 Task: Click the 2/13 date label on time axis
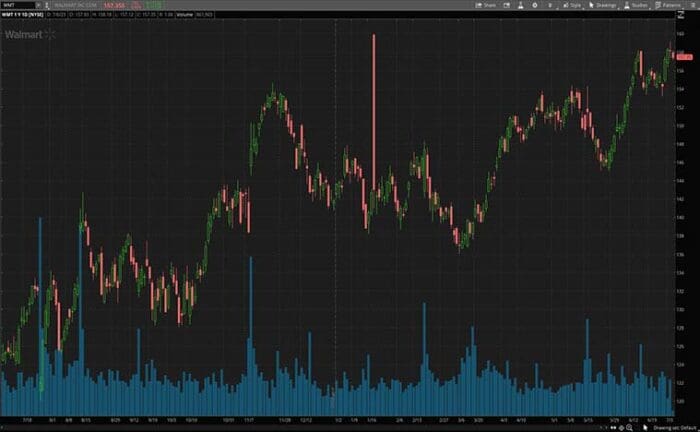point(417,420)
